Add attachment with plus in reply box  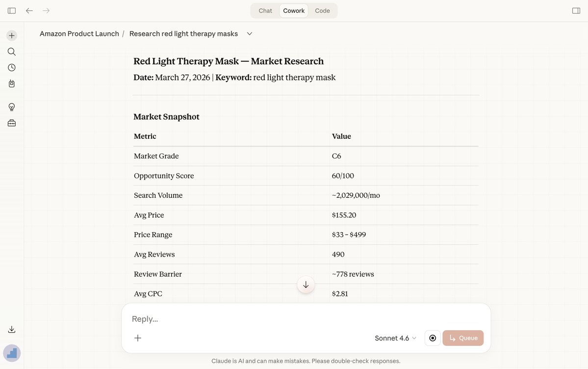tap(138, 338)
